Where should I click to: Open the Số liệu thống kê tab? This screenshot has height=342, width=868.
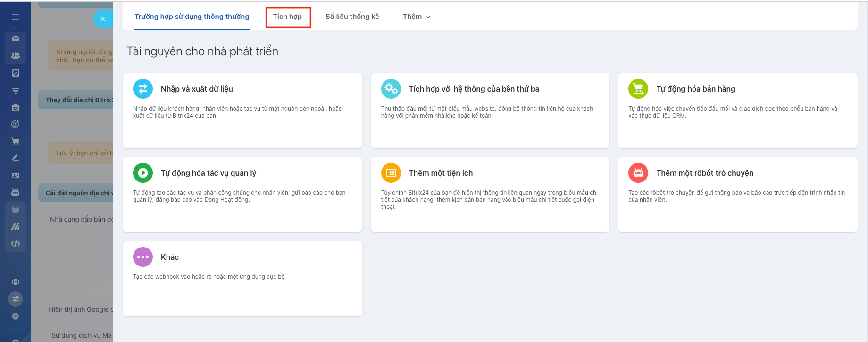tap(352, 17)
